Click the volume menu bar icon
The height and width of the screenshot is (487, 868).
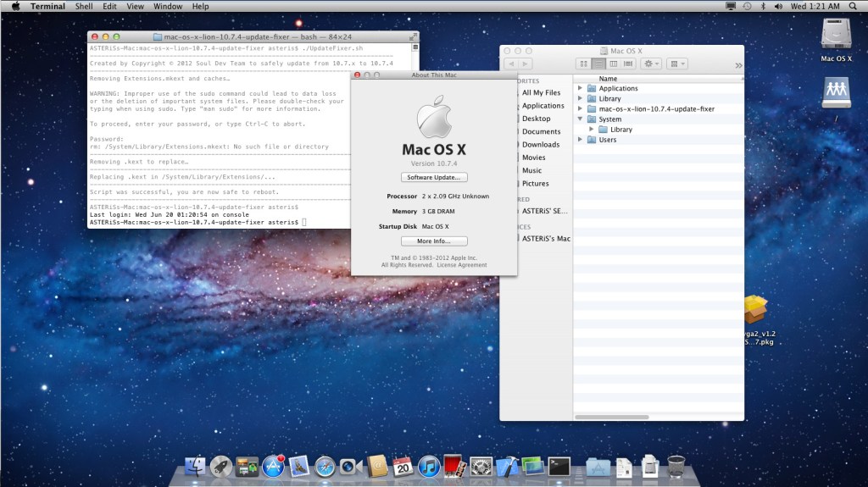coord(778,6)
